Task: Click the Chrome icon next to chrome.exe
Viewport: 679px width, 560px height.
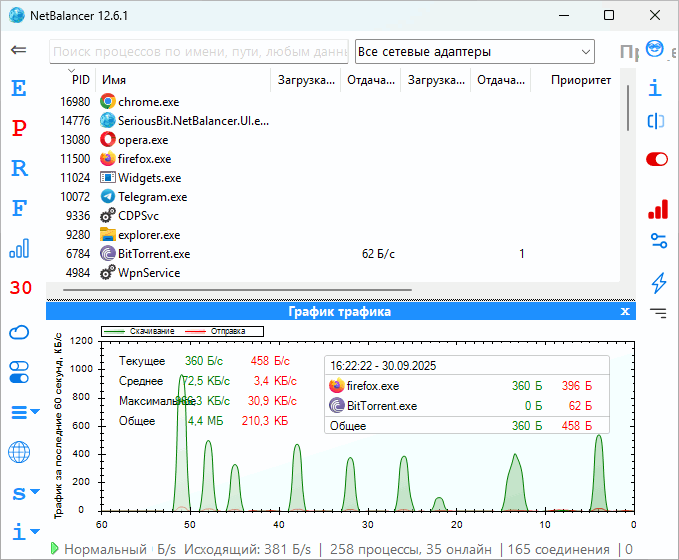Action: point(108,102)
